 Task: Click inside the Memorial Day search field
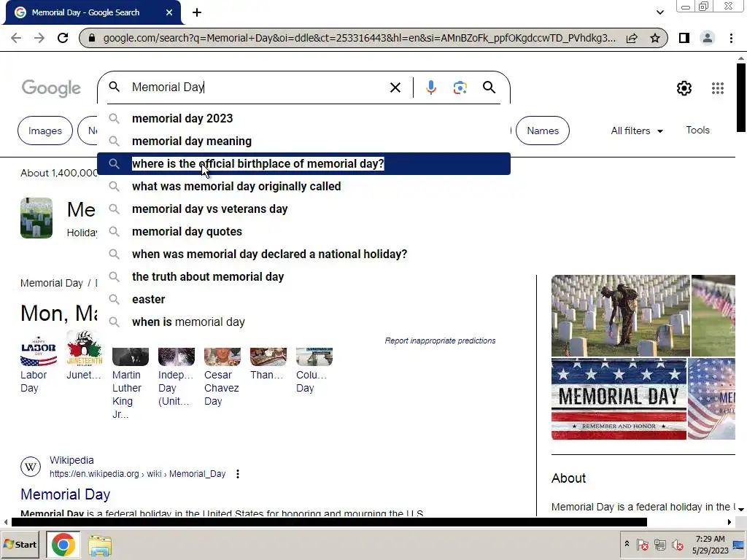[258, 87]
